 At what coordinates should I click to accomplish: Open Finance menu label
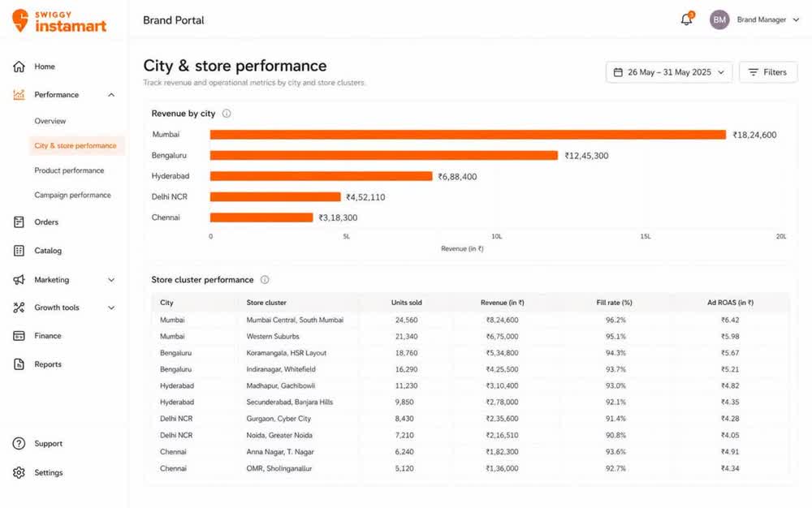click(x=48, y=336)
